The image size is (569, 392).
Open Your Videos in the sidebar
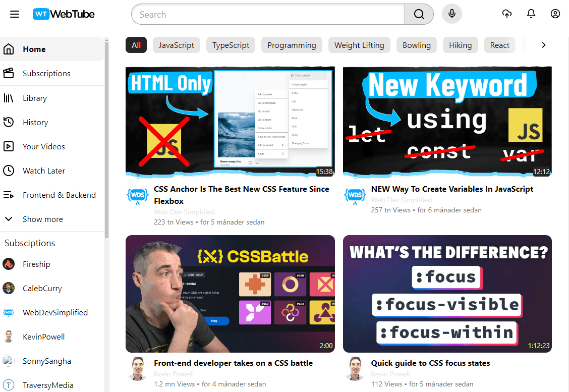tap(52, 146)
